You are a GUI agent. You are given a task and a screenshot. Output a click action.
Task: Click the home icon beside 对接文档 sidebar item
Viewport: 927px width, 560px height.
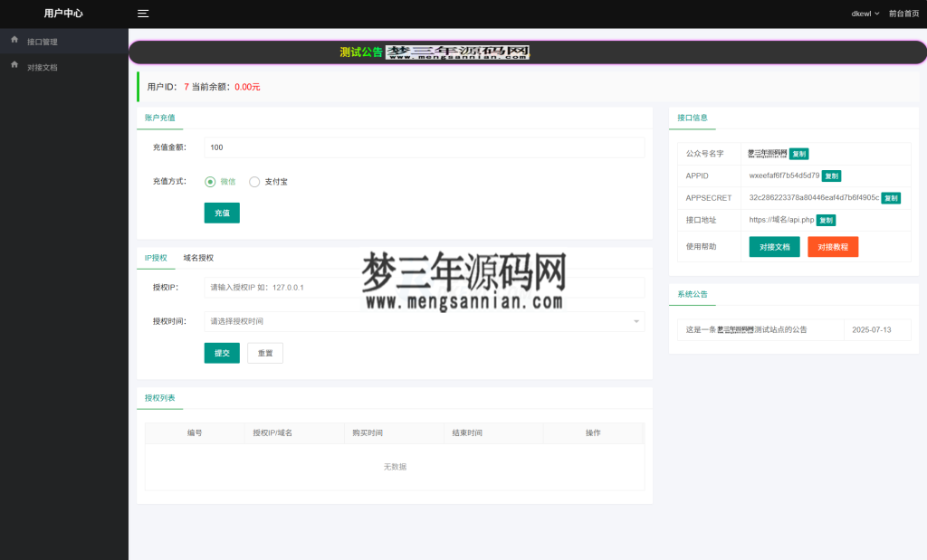[x=14, y=64]
